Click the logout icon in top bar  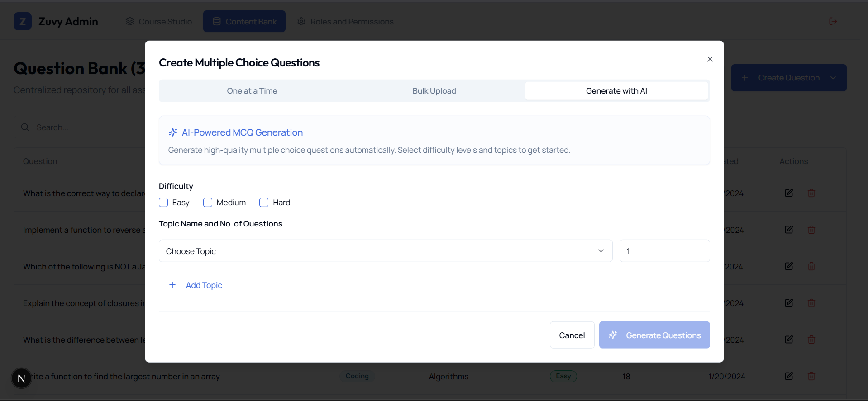[x=833, y=21]
